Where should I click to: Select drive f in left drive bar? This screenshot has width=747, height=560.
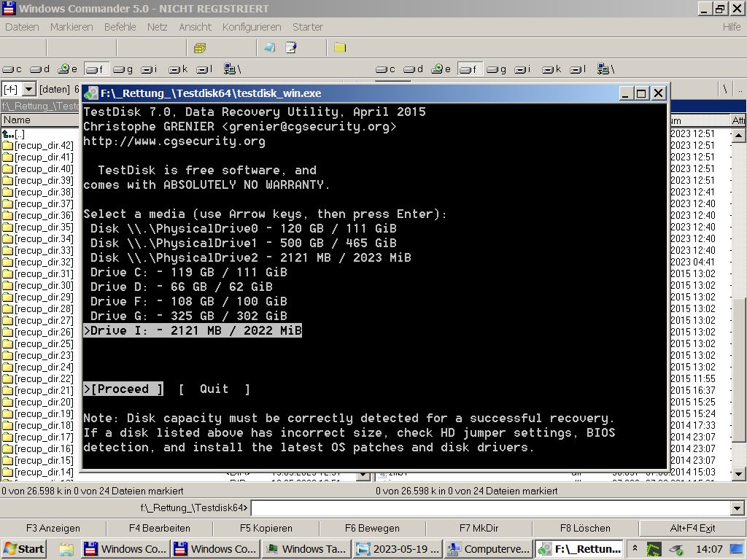click(x=96, y=69)
